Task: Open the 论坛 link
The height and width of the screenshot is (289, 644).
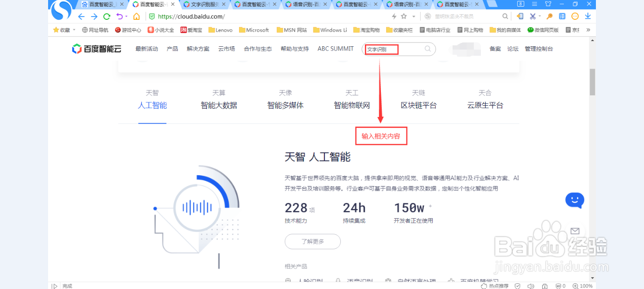Action: (513, 49)
